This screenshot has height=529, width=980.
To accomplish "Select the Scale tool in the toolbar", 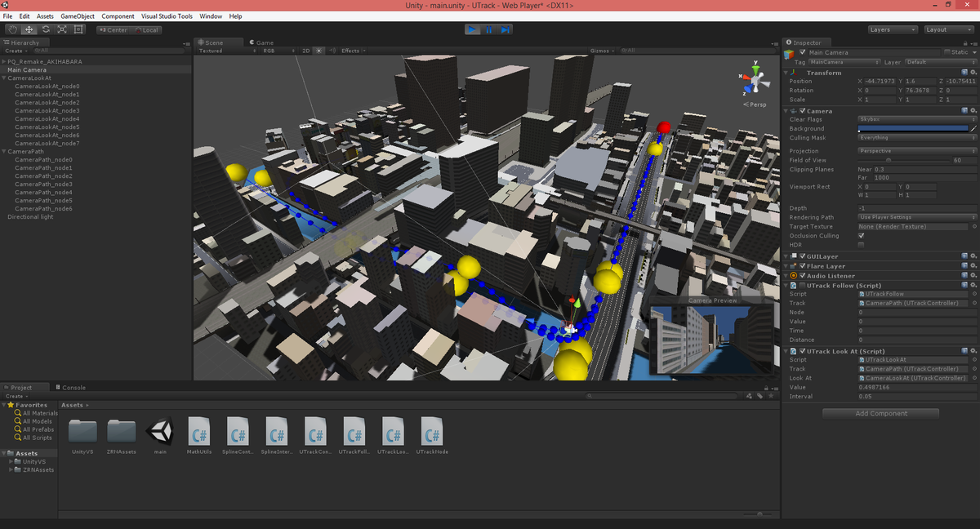I will pyautogui.click(x=62, y=29).
